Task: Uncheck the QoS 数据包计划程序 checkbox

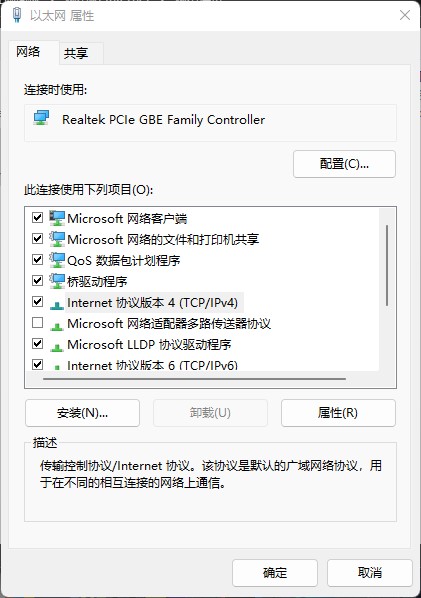Action: click(x=37, y=260)
